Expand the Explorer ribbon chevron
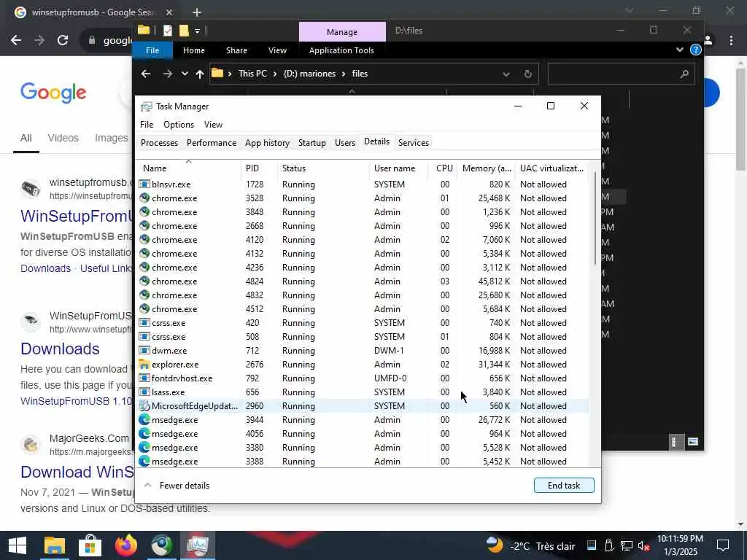 click(x=680, y=50)
